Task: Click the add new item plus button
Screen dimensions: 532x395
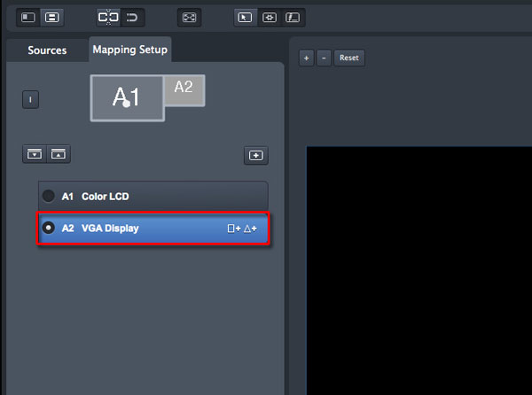Action: [x=256, y=156]
